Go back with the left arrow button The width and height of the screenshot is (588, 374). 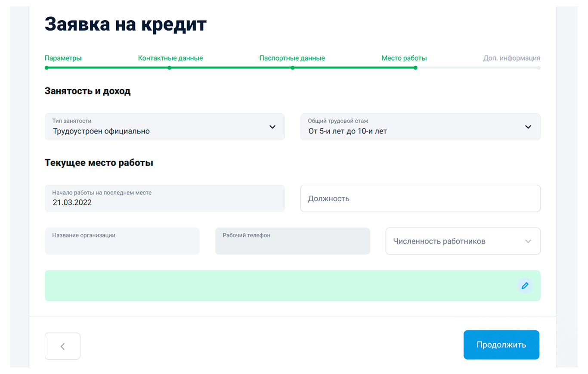pos(62,346)
